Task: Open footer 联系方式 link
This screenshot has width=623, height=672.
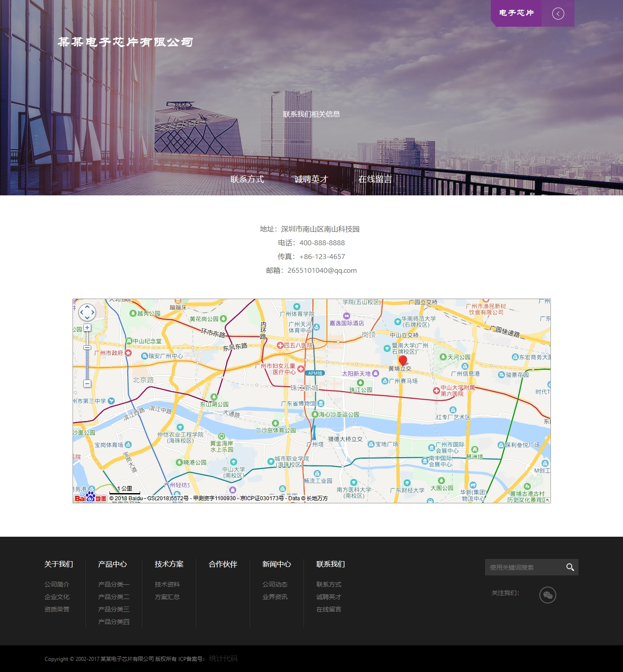Action: coord(329,584)
